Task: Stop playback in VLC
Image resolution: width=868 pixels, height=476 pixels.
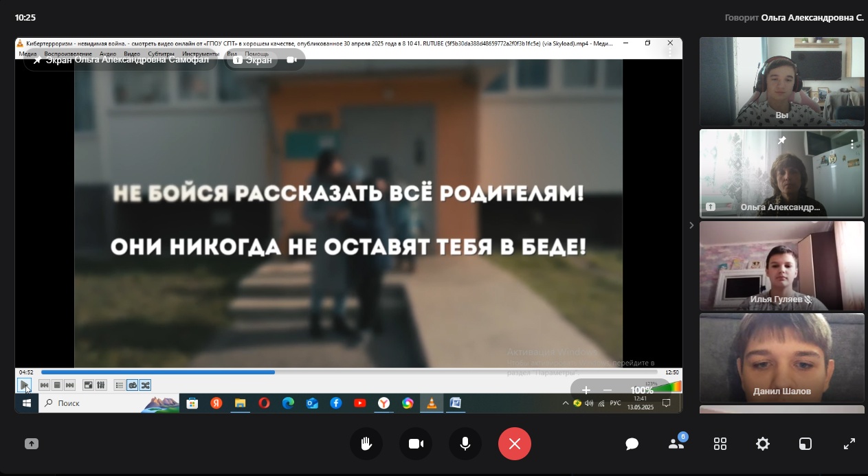Action: click(57, 385)
